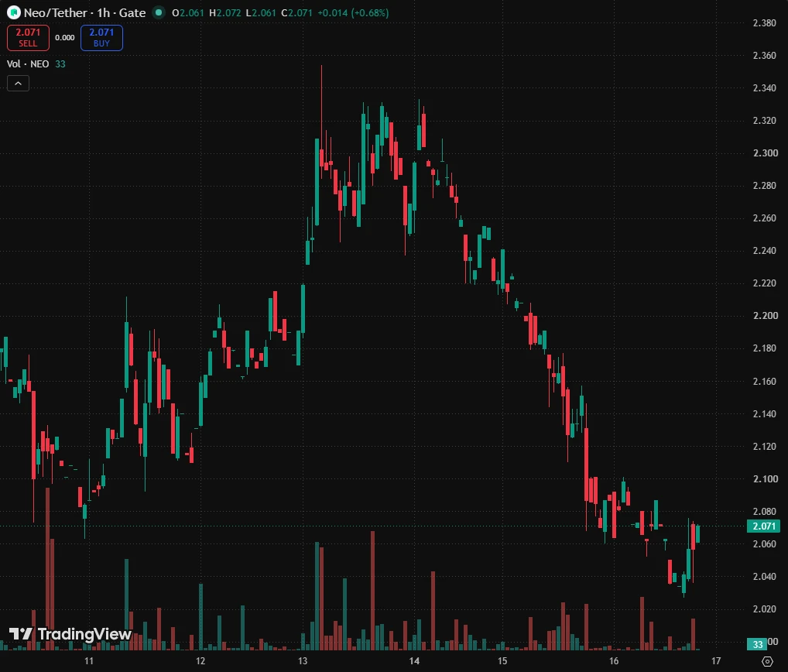Image resolution: width=788 pixels, height=672 pixels.
Task: Click the 2.300 price axis label
Action: point(764,153)
